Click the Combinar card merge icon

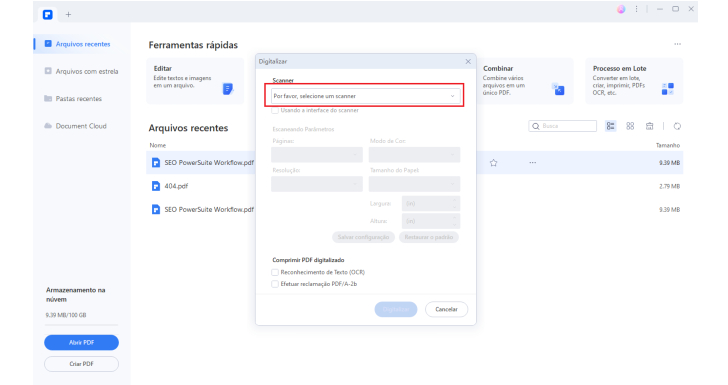[558, 89]
